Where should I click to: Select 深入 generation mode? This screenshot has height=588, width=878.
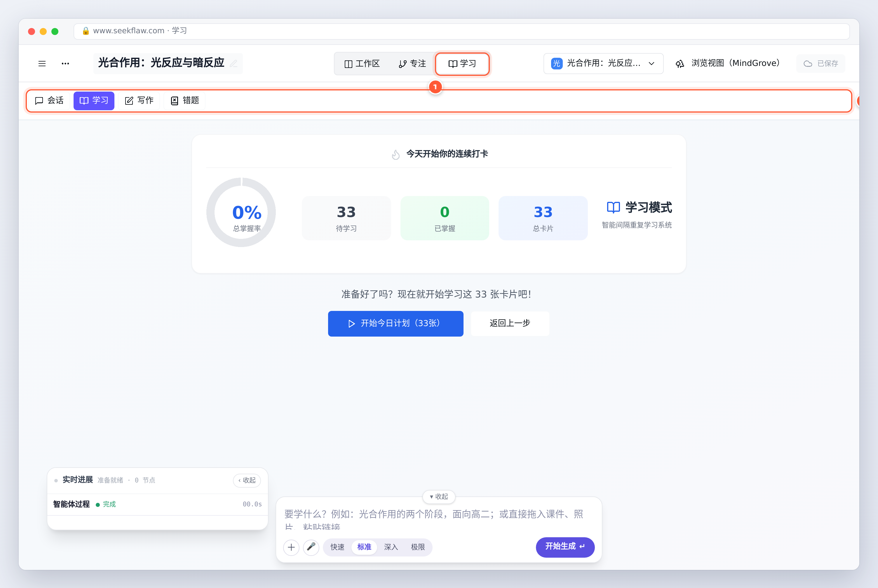tap(391, 547)
